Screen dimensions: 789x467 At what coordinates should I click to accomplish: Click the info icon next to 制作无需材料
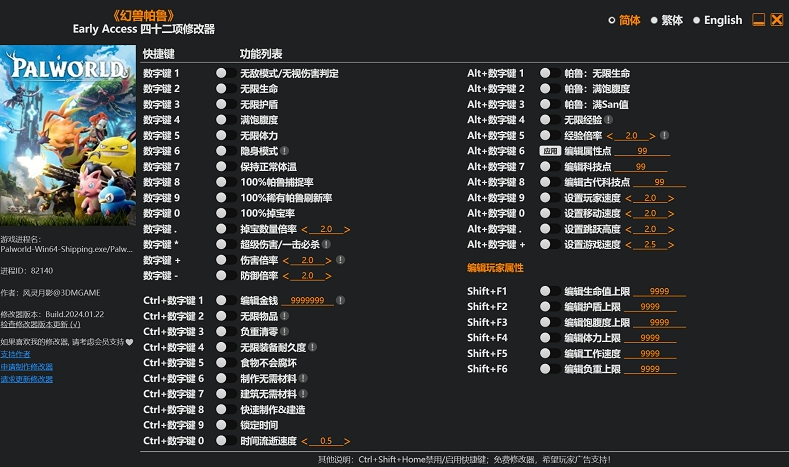click(303, 378)
